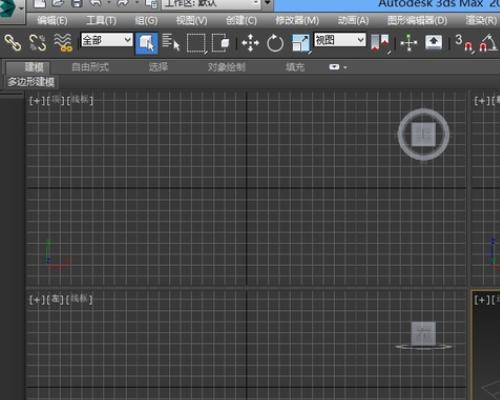Expand the 多边形建模 panel
The width and height of the screenshot is (500, 400).
pos(31,82)
